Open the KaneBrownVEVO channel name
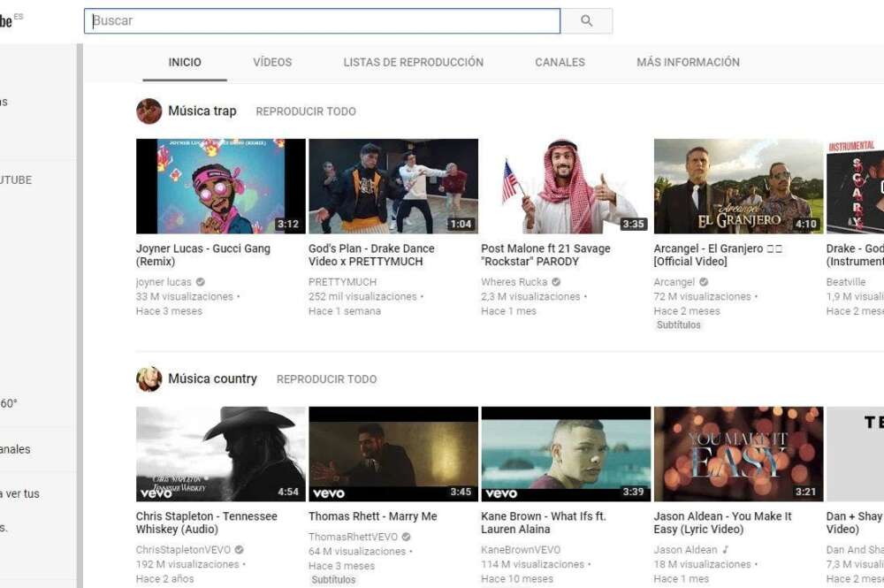 (521, 550)
